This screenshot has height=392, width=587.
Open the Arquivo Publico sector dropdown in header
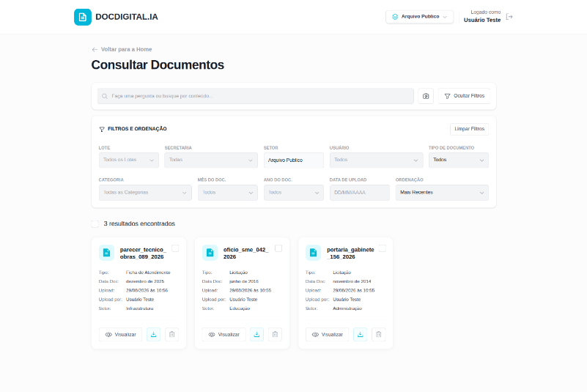pos(419,17)
